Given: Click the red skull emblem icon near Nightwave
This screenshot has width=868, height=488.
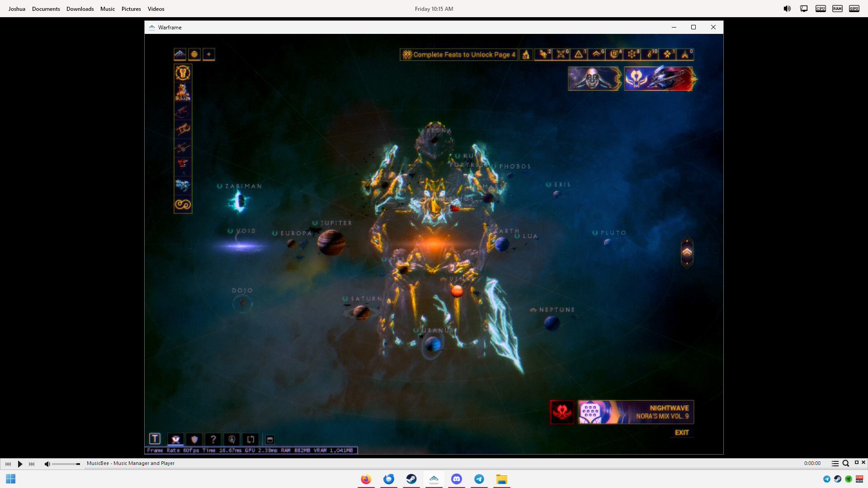Looking at the screenshot, I should tap(562, 412).
